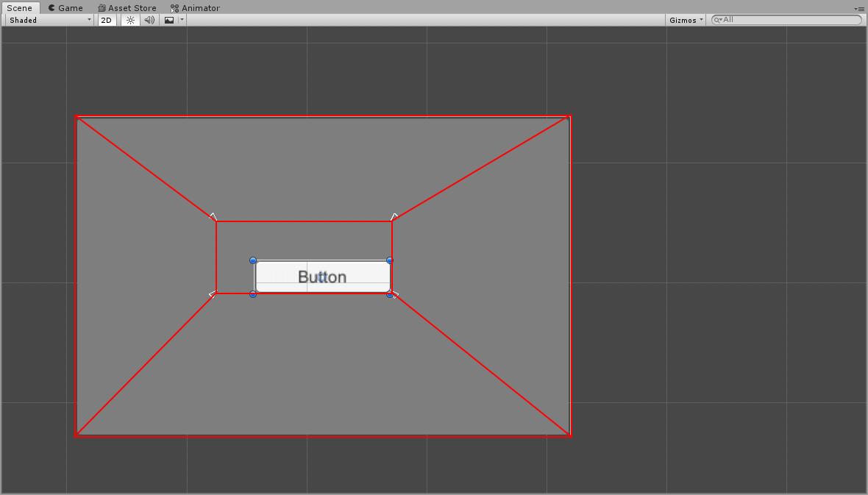This screenshot has width=868, height=495.
Task: Toggle 2D scene view mode
Action: click(x=107, y=20)
